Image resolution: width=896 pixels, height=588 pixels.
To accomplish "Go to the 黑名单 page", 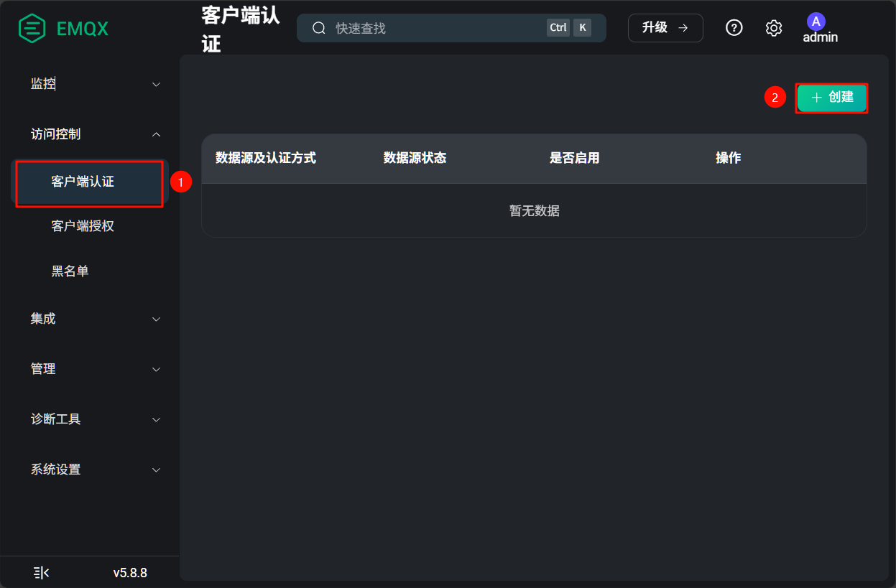I will click(x=70, y=271).
